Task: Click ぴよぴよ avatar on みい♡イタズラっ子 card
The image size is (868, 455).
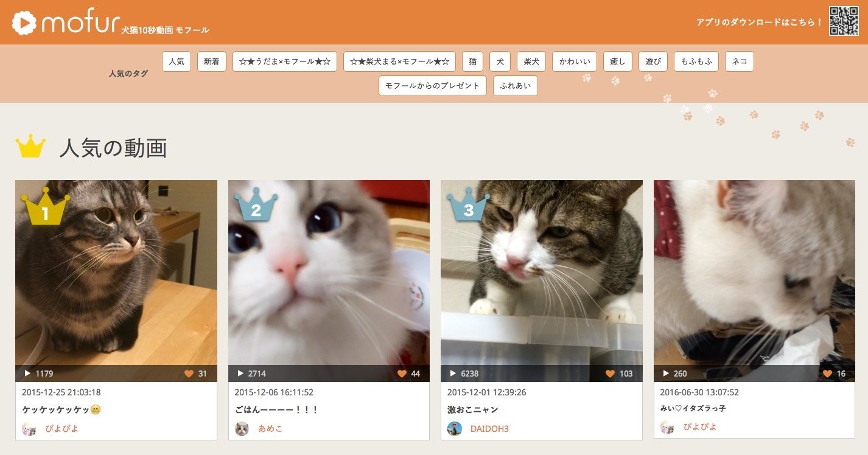Action: pos(668,428)
